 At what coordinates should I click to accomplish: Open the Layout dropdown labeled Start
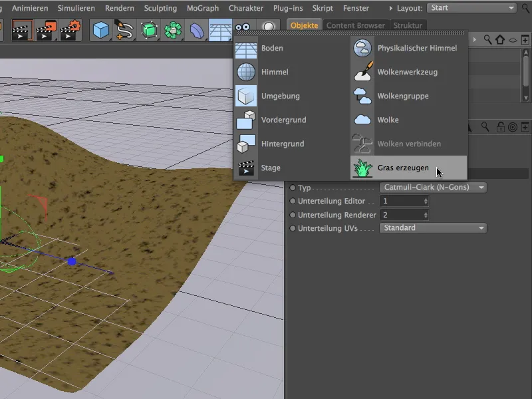point(471,9)
